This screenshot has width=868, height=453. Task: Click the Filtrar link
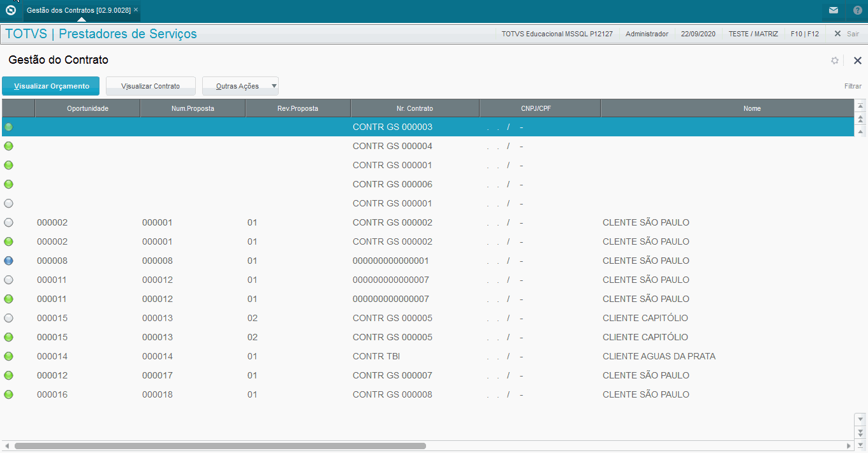[x=853, y=86]
